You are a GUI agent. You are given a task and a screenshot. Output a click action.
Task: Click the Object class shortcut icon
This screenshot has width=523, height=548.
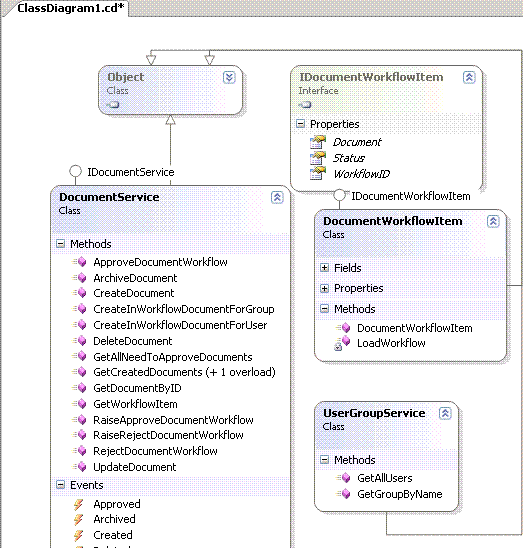113,104
